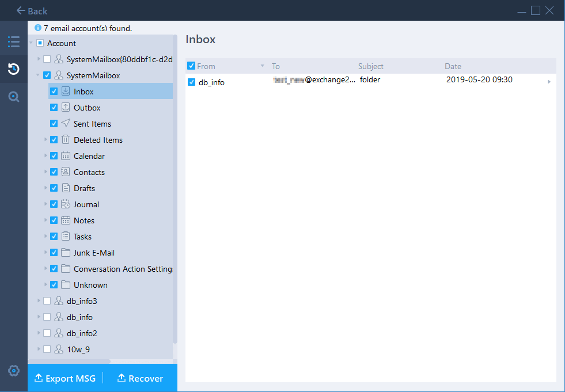Collapse the SystemMailbox account tree
The height and width of the screenshot is (392, 565).
39,75
